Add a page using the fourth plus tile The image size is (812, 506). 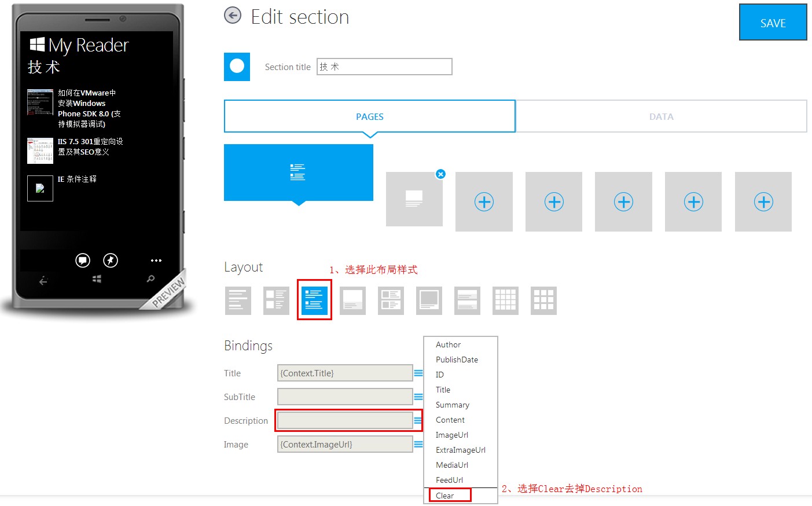[693, 201]
